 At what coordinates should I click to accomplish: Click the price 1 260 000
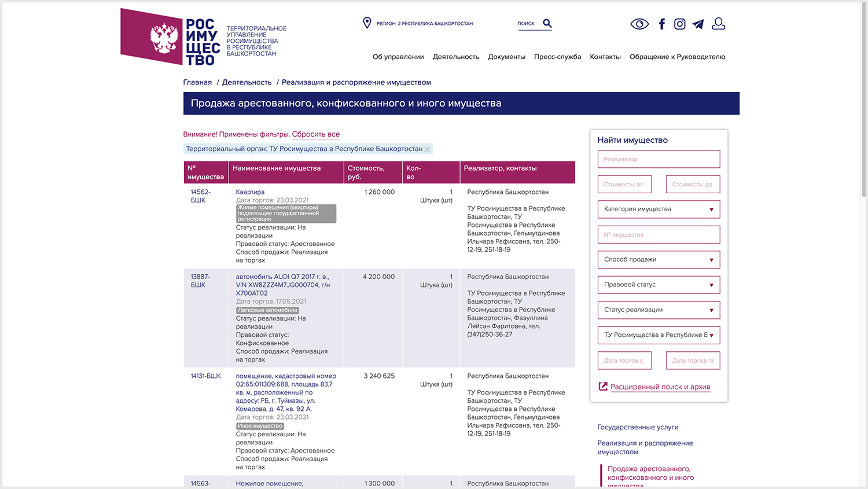(380, 192)
